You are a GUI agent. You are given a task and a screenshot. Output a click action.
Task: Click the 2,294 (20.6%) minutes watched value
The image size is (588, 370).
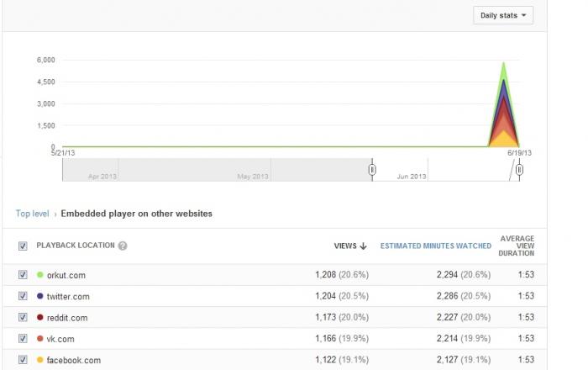[464, 275]
